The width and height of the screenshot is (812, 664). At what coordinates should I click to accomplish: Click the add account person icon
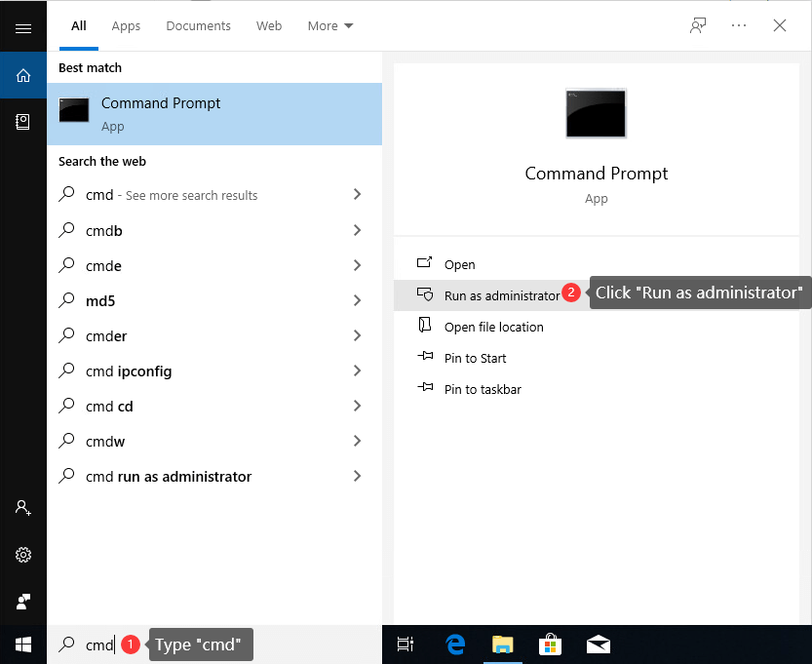click(23, 508)
